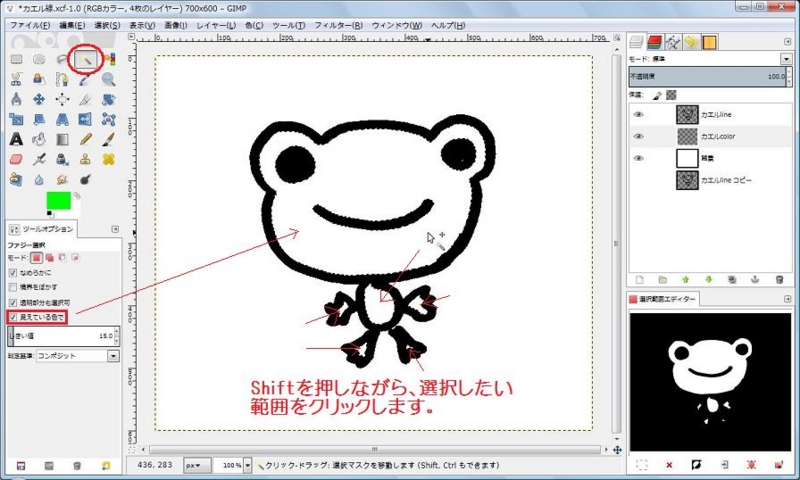Select the Move tool
The height and width of the screenshot is (480, 800).
tap(39, 99)
